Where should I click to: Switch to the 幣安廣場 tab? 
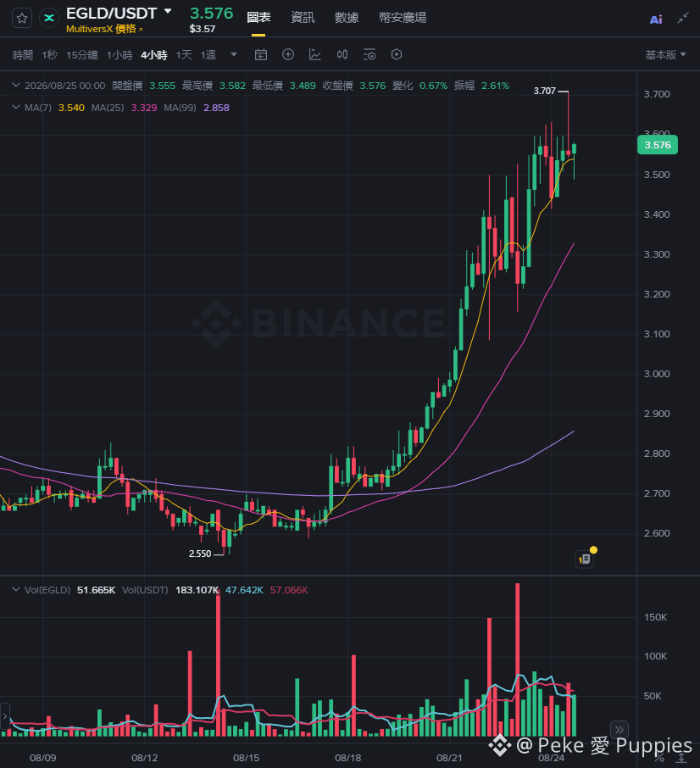pyautogui.click(x=403, y=18)
